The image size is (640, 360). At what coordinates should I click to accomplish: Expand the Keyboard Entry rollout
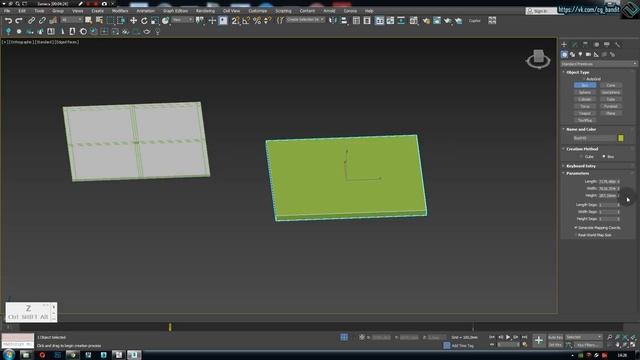[581, 166]
